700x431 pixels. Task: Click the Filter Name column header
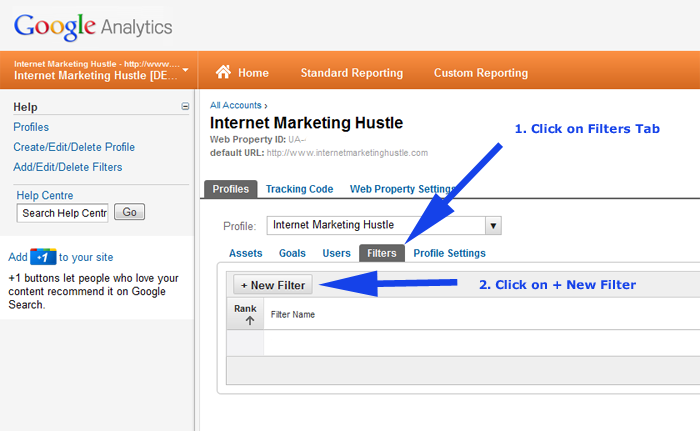click(x=293, y=314)
